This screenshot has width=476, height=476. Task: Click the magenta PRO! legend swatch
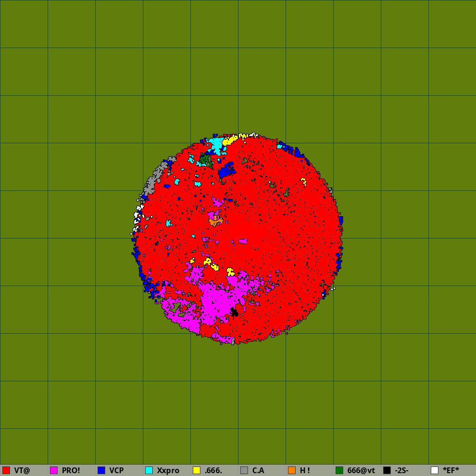pyautogui.click(x=54, y=470)
